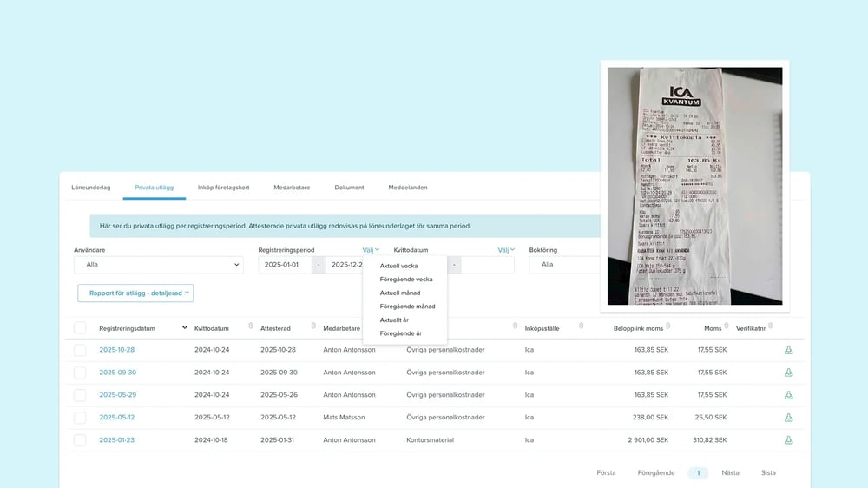Choose Aktuell månad period

[x=399, y=293]
